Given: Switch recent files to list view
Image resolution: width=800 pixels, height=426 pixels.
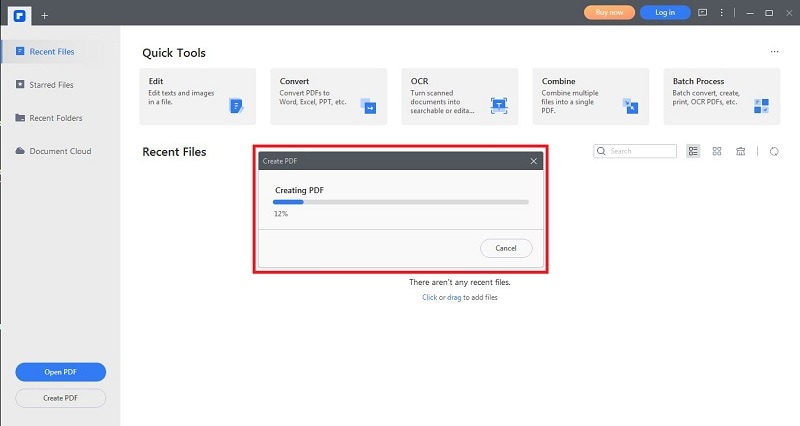Looking at the screenshot, I should [694, 152].
